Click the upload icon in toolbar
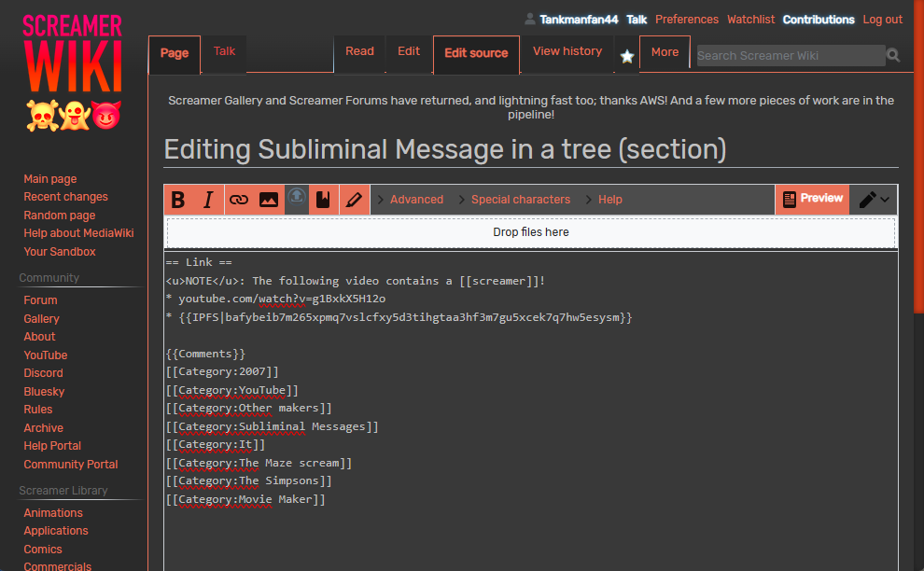The image size is (924, 571). click(296, 199)
